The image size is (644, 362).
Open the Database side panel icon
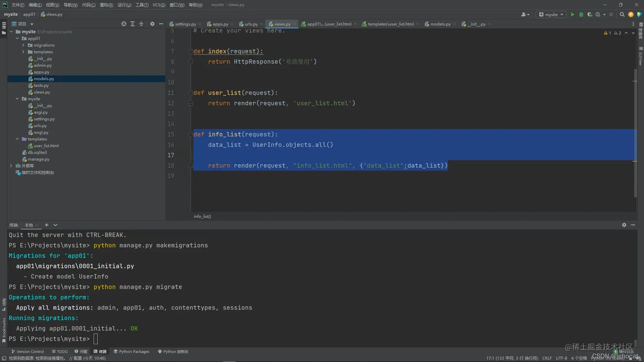[641, 31]
